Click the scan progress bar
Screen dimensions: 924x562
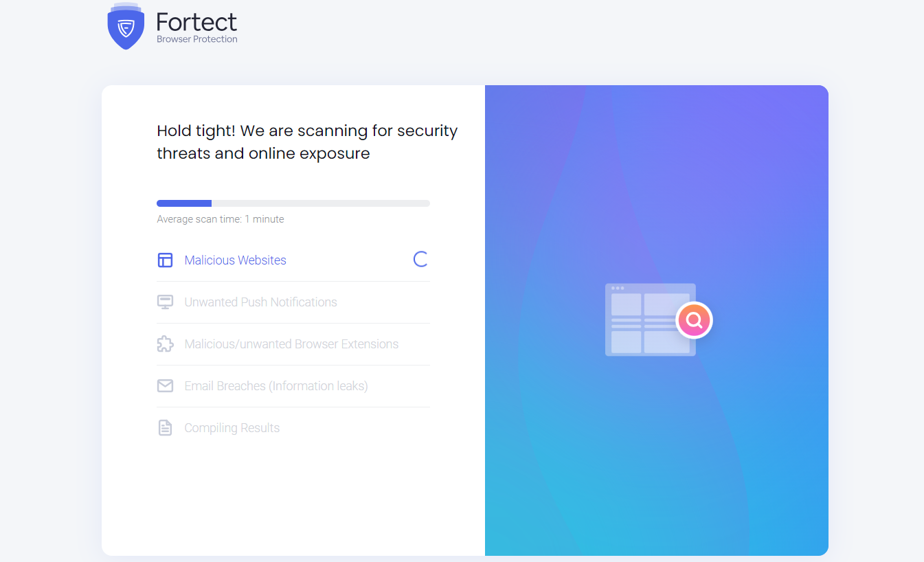(x=293, y=203)
